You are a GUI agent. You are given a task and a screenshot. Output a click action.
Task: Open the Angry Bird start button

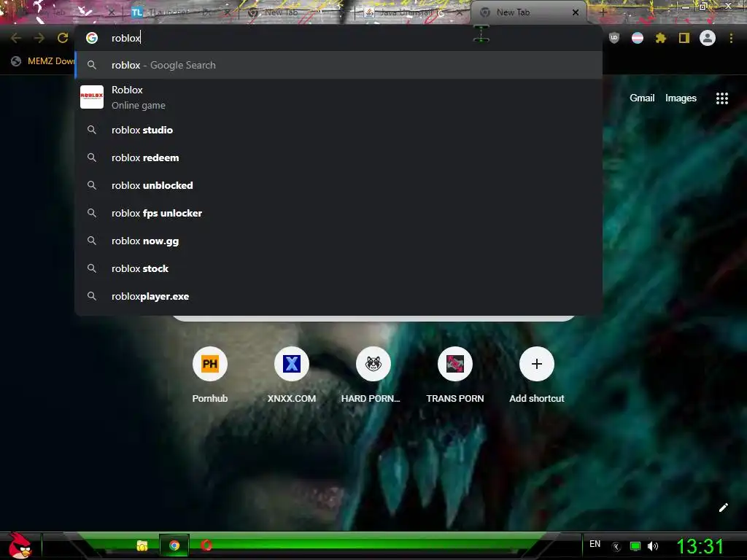(x=20, y=545)
